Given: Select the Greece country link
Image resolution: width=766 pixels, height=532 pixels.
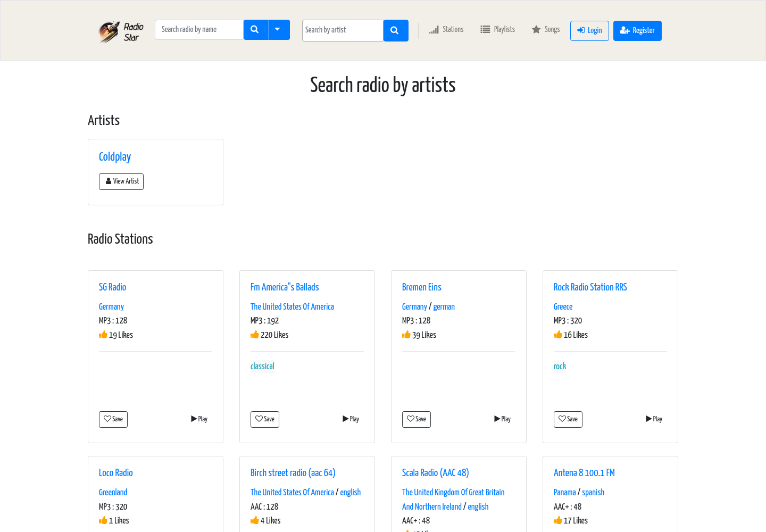Looking at the screenshot, I should 563,306.
